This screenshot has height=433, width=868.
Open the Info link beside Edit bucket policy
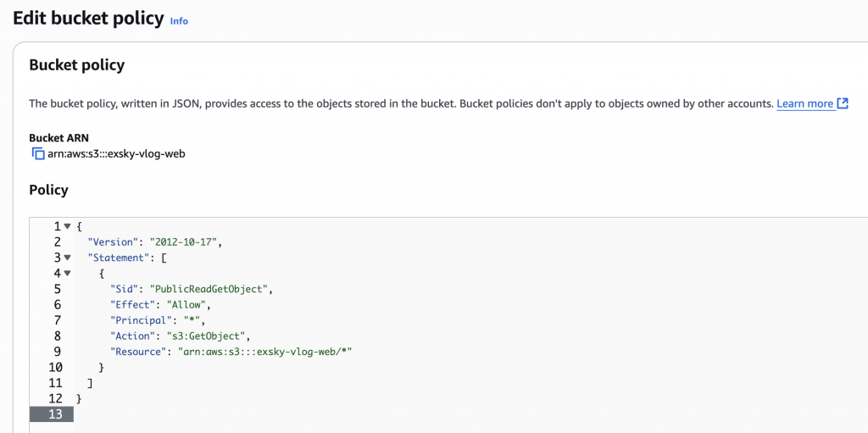(179, 21)
